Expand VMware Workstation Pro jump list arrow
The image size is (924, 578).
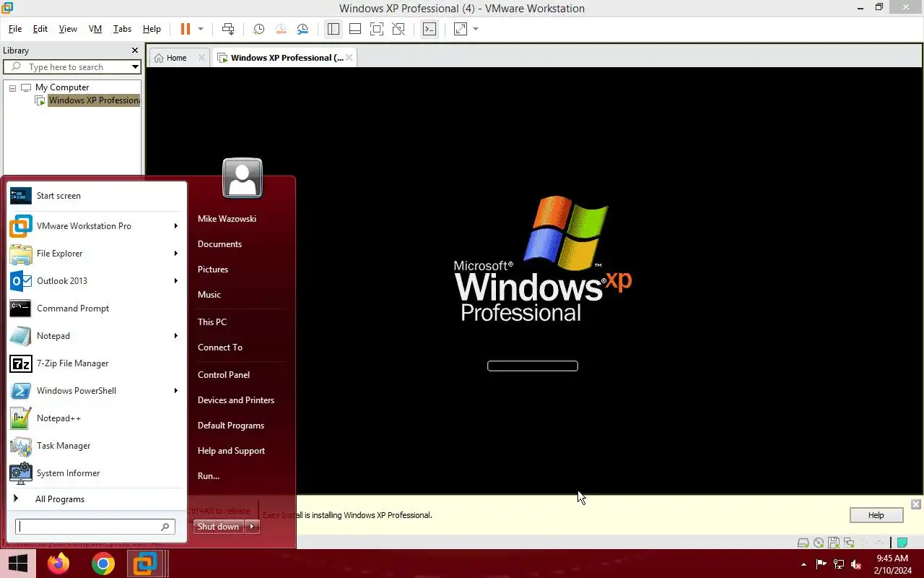click(x=175, y=226)
